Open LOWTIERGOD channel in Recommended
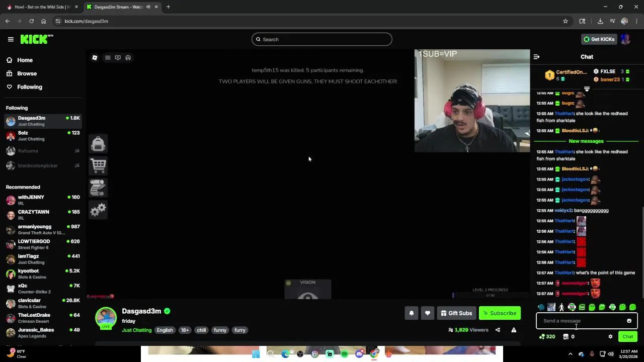The height and width of the screenshot is (362, 644). click(43, 244)
